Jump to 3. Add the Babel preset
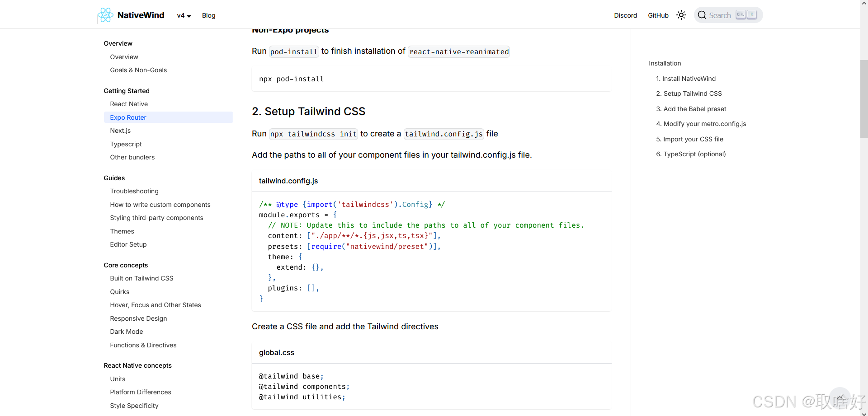 pos(691,109)
